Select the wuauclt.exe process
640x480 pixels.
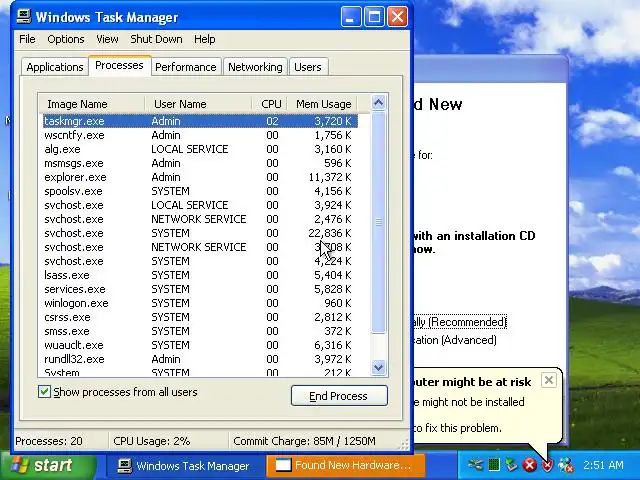(200, 345)
